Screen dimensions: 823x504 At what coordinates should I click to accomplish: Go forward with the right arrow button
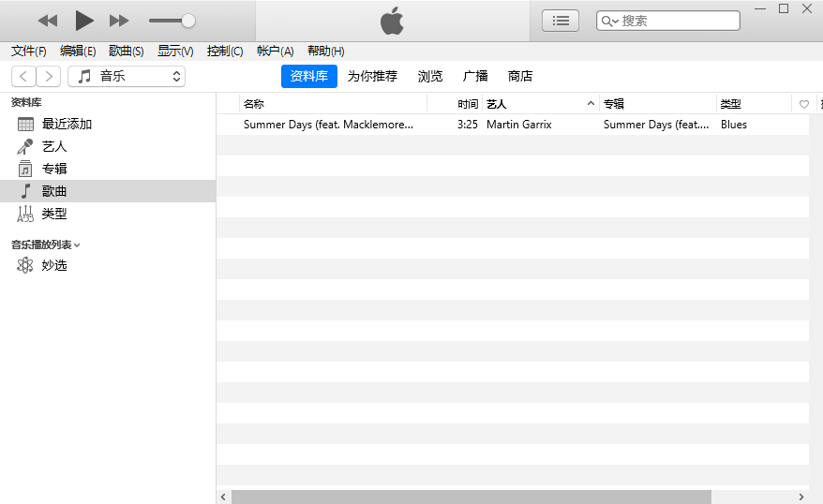49,76
